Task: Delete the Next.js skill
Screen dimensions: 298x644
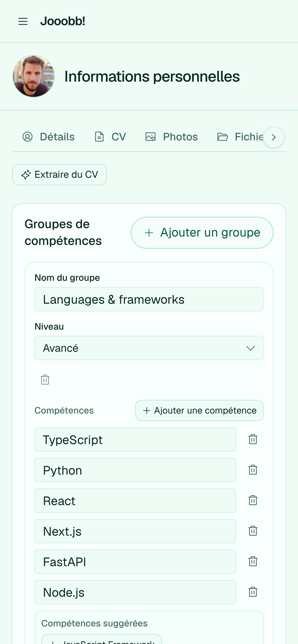Action: pos(253,531)
